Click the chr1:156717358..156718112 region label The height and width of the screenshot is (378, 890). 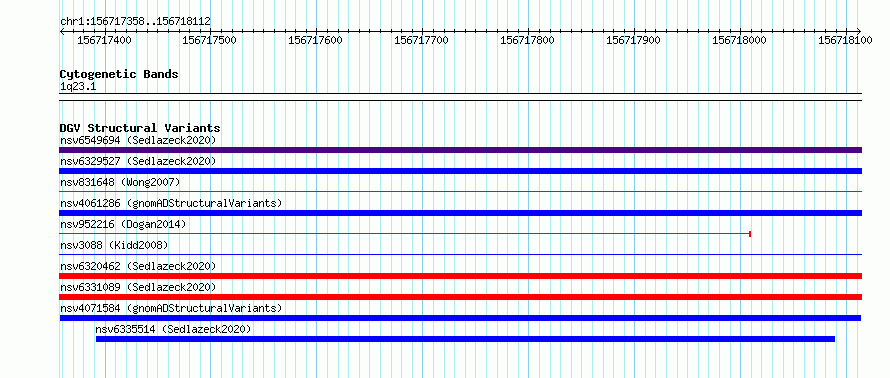(x=135, y=21)
